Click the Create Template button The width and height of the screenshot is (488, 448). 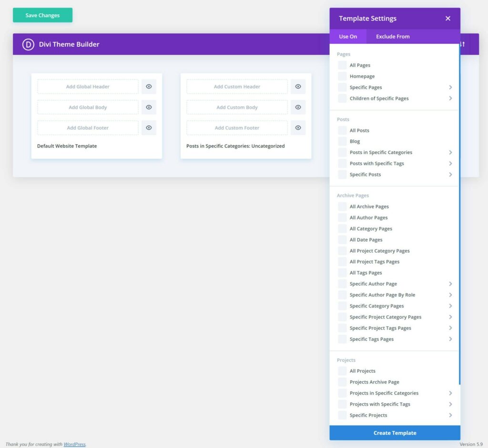pos(395,433)
